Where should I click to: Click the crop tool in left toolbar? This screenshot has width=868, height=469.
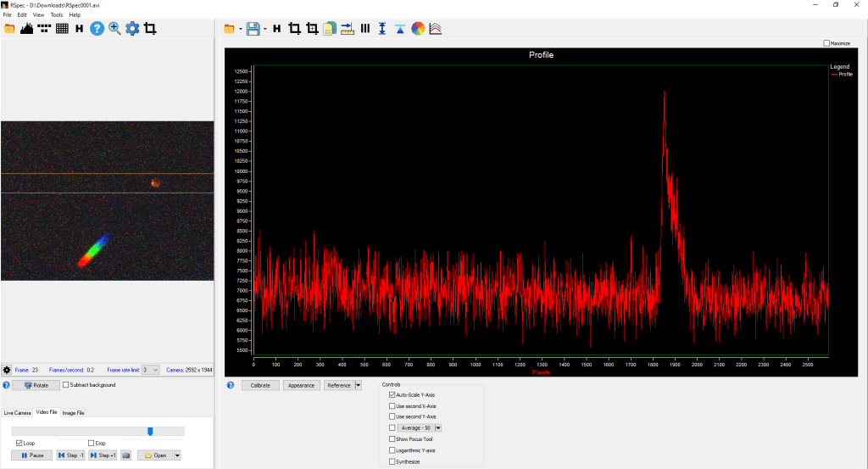tap(150, 29)
